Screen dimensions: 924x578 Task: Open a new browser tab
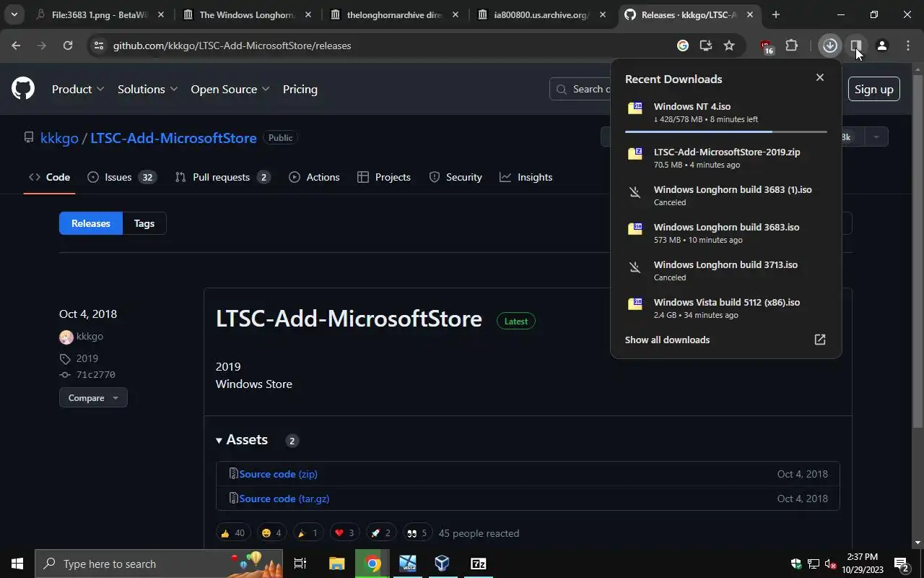pos(775,14)
